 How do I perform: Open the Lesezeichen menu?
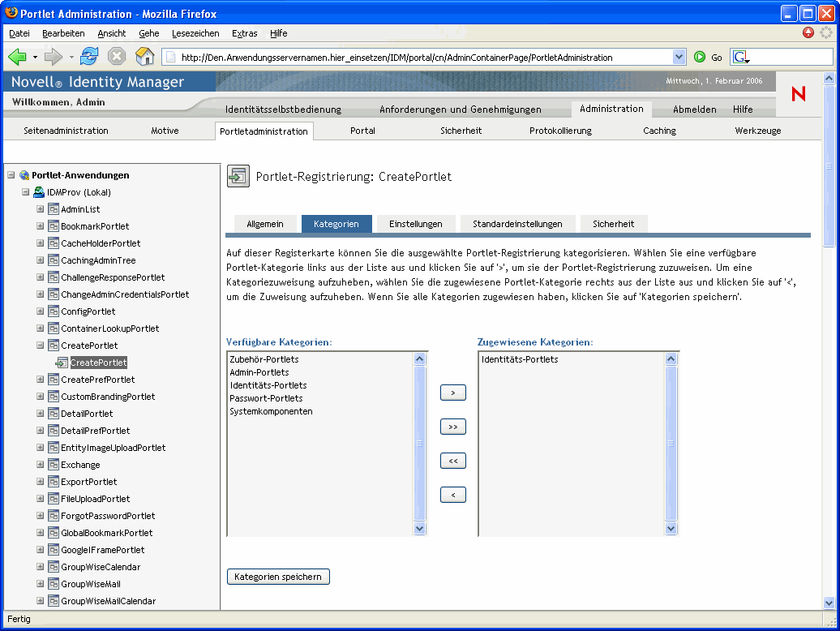pyautogui.click(x=195, y=33)
